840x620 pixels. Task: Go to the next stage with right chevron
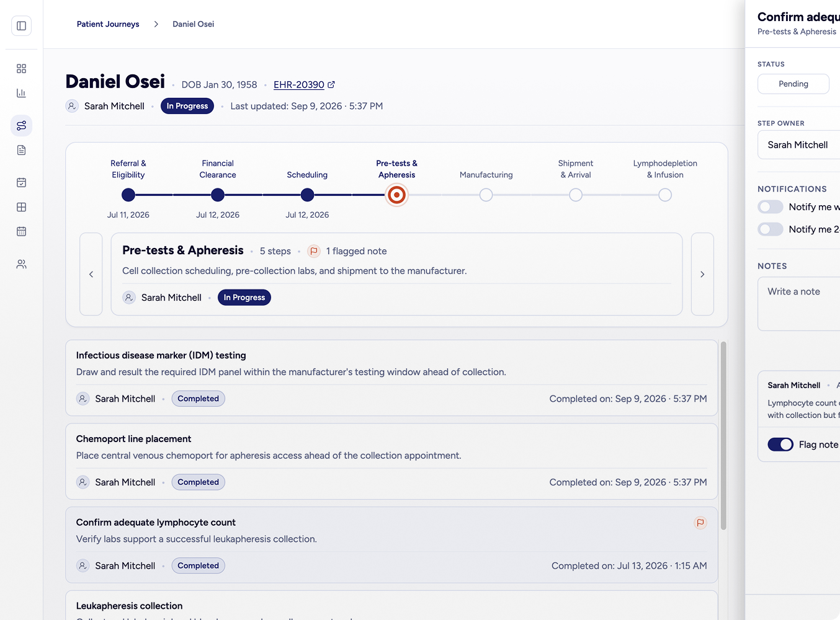pyautogui.click(x=702, y=274)
